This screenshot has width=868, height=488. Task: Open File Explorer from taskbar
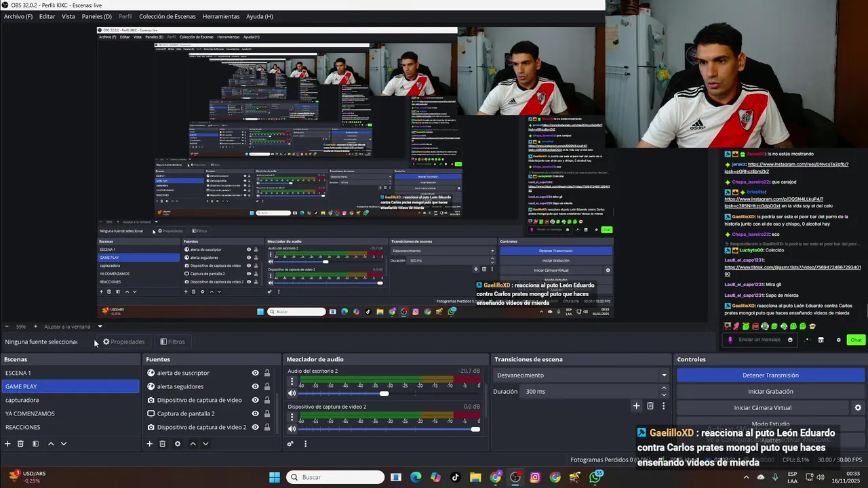point(475,477)
